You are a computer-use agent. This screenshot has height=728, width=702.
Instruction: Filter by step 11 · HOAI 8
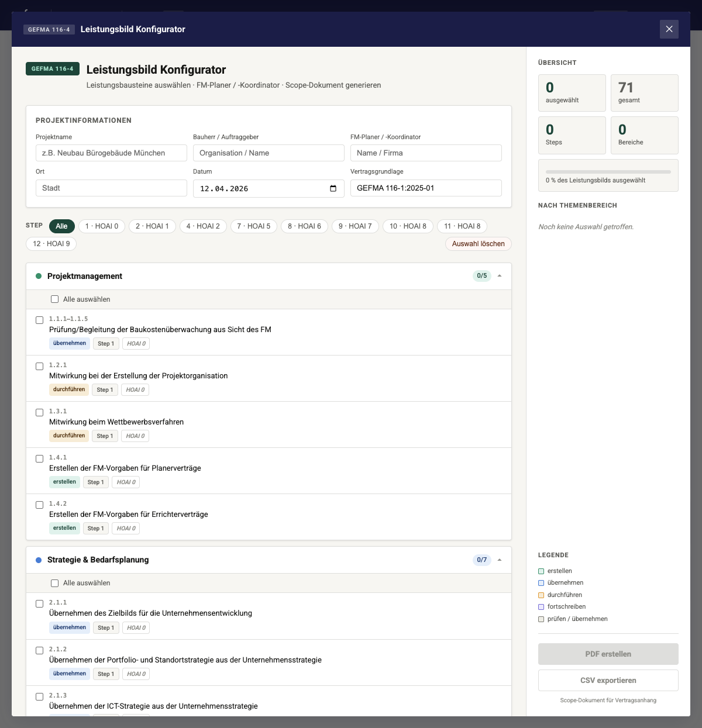(x=462, y=226)
